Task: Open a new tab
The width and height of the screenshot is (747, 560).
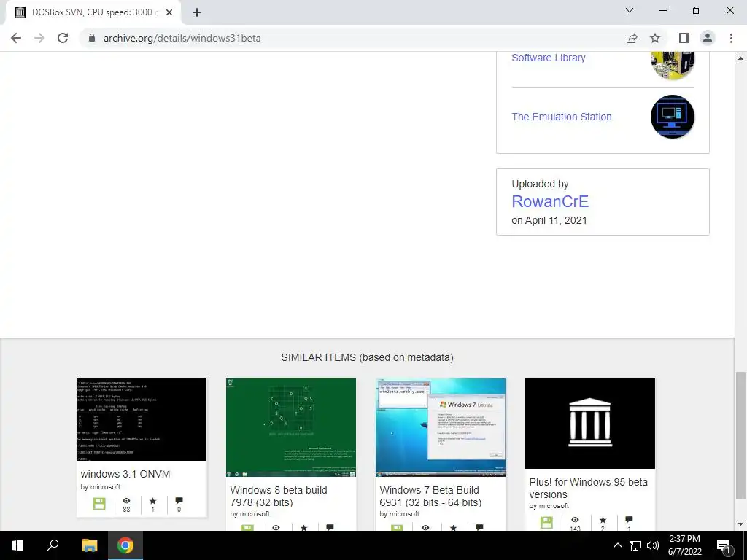Action: [x=197, y=12]
